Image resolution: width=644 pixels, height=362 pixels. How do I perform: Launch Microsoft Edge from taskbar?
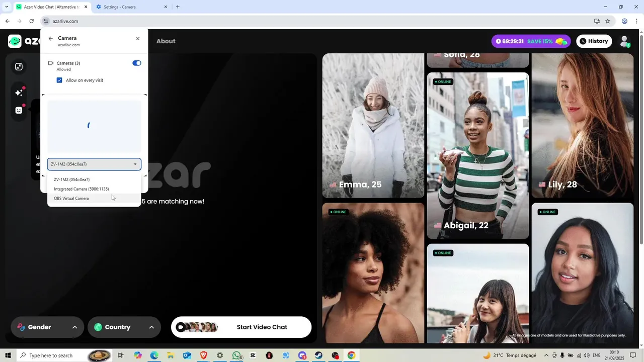pyautogui.click(x=154, y=355)
